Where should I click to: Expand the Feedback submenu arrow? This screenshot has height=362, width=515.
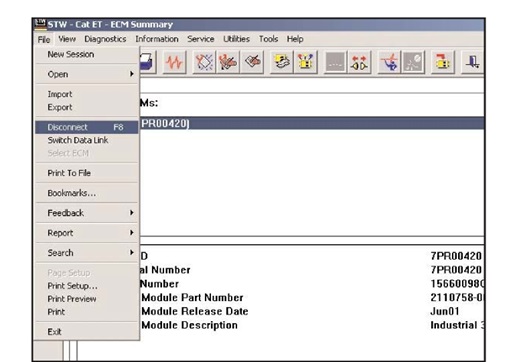point(132,213)
